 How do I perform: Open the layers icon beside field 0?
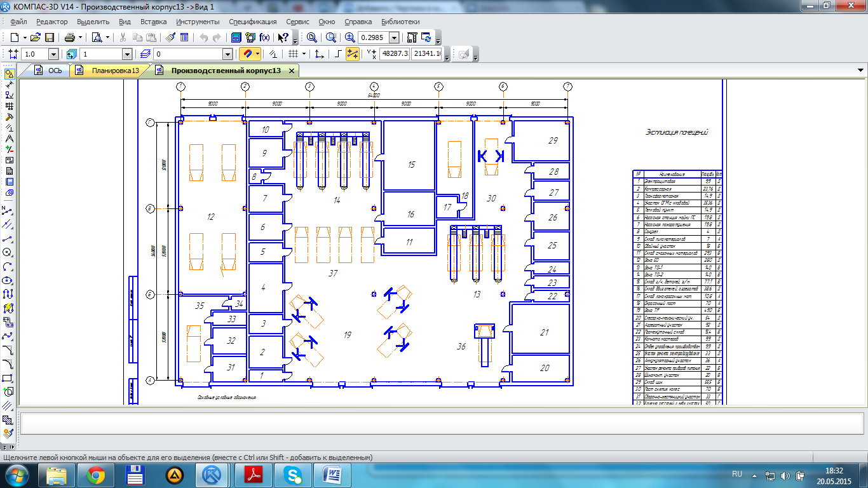pyautogui.click(x=145, y=55)
